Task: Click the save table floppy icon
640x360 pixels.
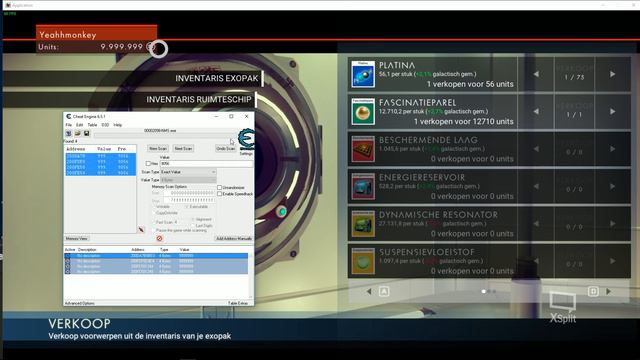Action: pyautogui.click(x=87, y=133)
